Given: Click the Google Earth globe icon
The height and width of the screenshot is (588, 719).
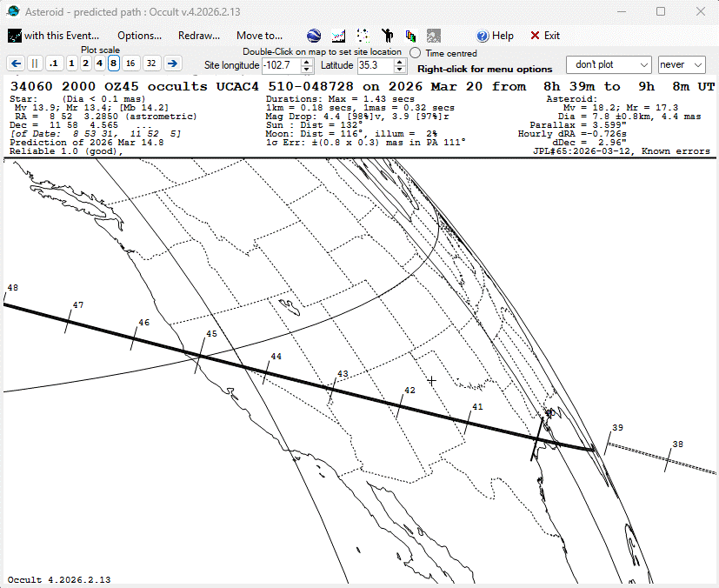Looking at the screenshot, I should click(314, 36).
